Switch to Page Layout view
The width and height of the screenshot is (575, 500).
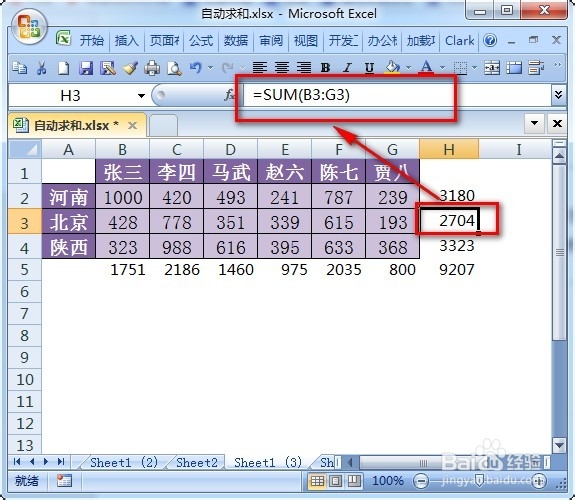click(336, 481)
